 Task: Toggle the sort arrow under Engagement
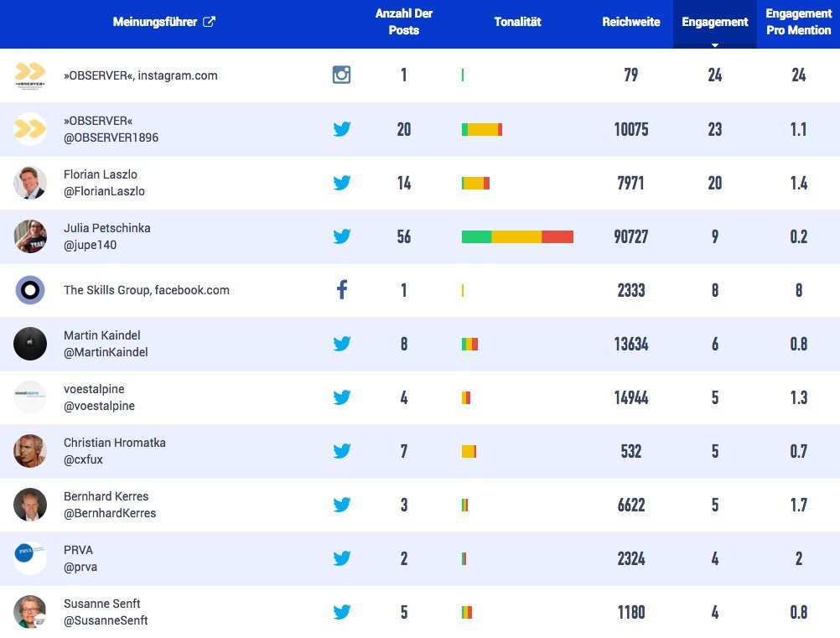(x=714, y=45)
